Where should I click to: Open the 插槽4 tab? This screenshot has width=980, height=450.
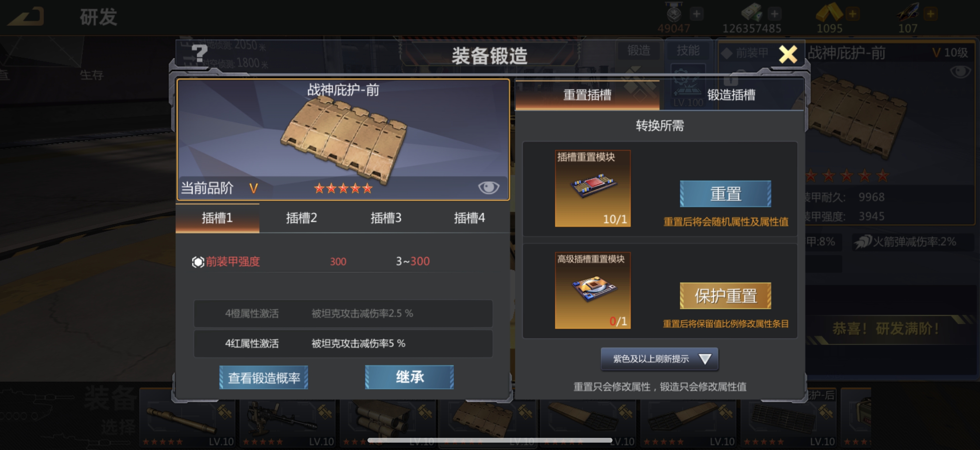tap(469, 218)
